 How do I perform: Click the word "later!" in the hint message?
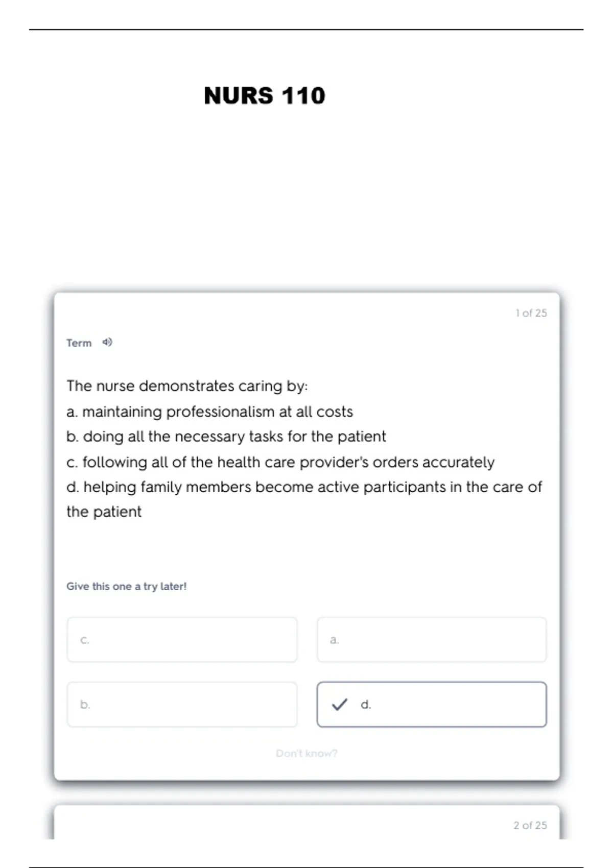coord(173,586)
